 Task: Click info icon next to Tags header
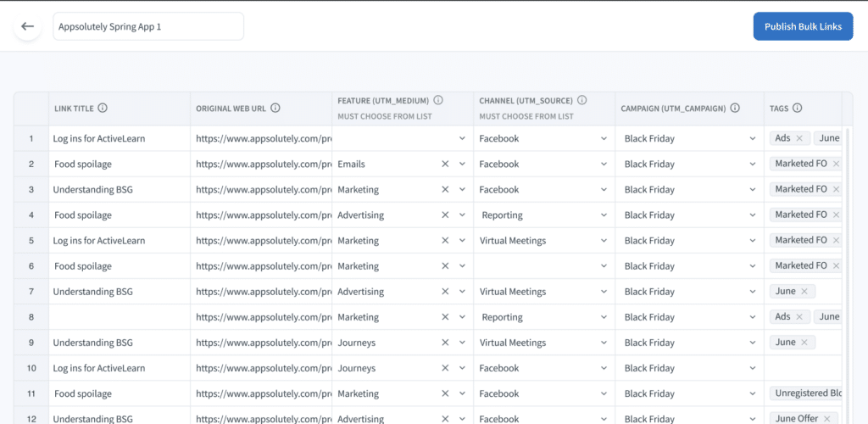[798, 108]
